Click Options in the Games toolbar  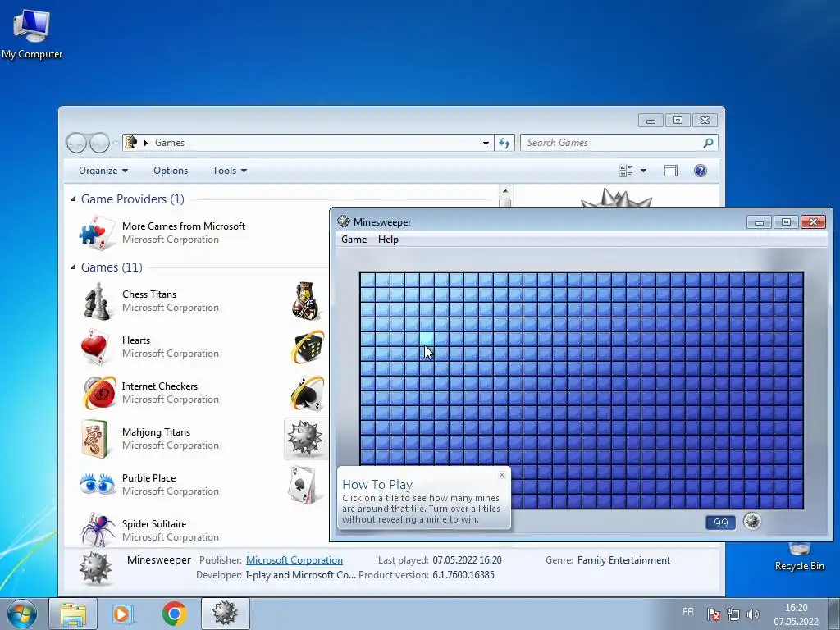[171, 171]
